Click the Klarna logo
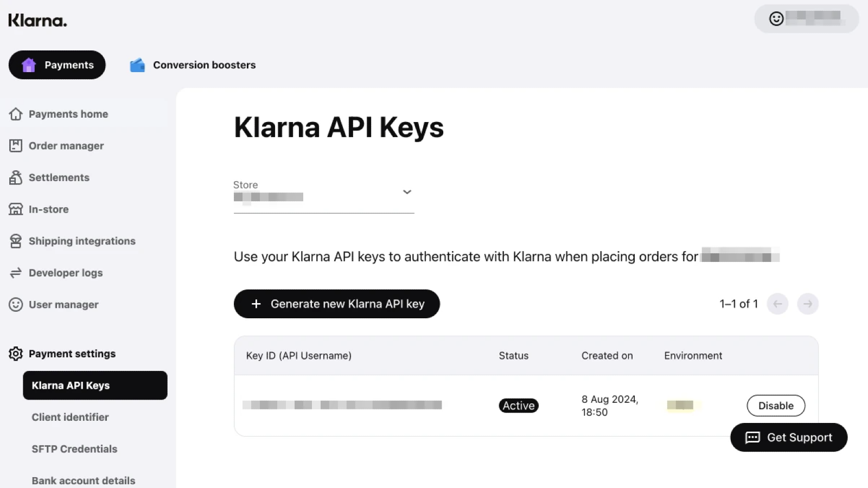The image size is (868, 488). (x=37, y=21)
